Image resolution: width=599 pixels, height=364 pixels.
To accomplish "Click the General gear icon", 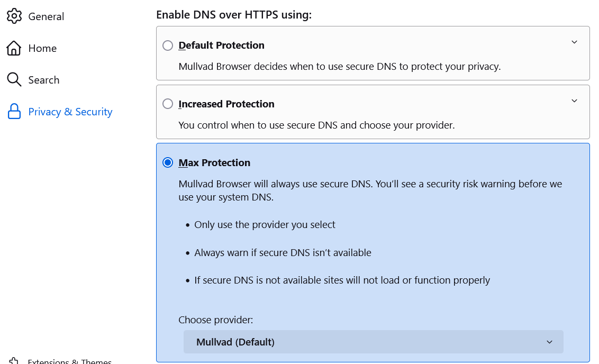I will point(14,16).
